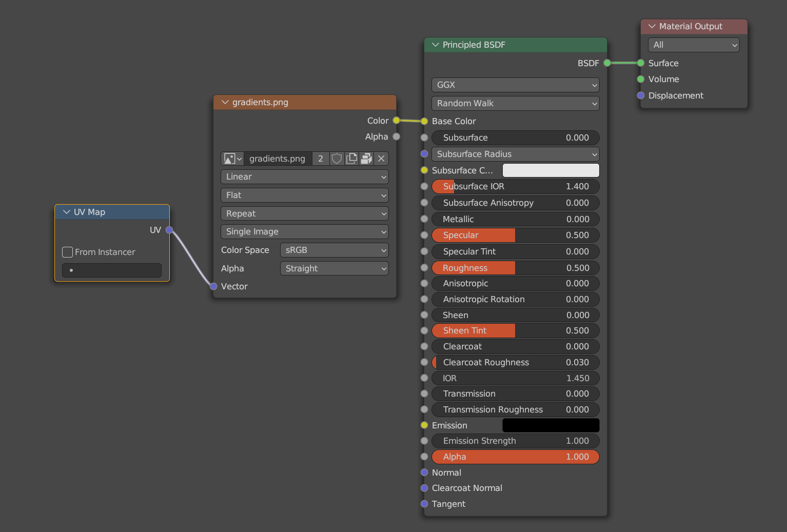
Task: Click the Volume input socket
Action: tap(641, 79)
